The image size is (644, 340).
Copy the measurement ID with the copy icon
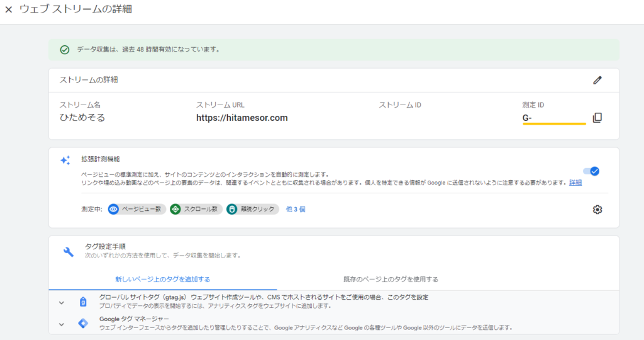click(597, 118)
